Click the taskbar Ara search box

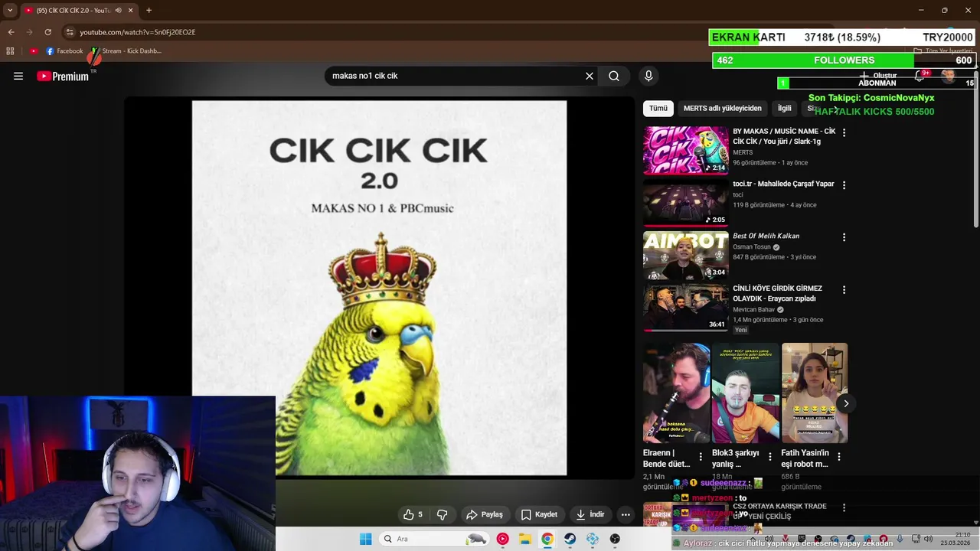coord(434,539)
